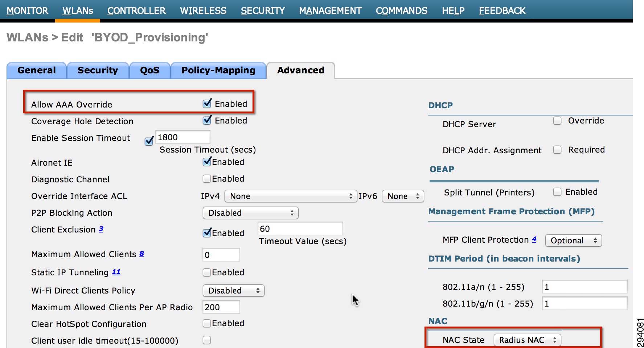This screenshot has width=644, height=348.
Task: Open the MFP Client Protection dropdown
Action: [x=574, y=240]
